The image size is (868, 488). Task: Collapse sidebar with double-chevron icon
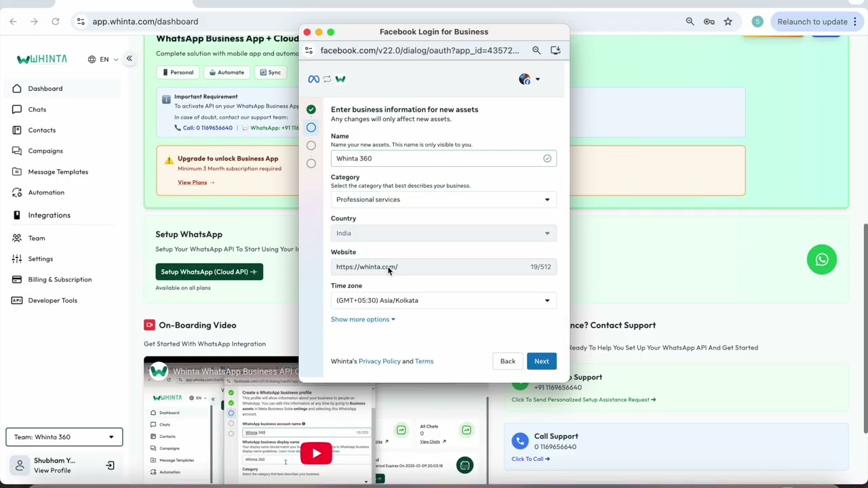[x=129, y=59]
